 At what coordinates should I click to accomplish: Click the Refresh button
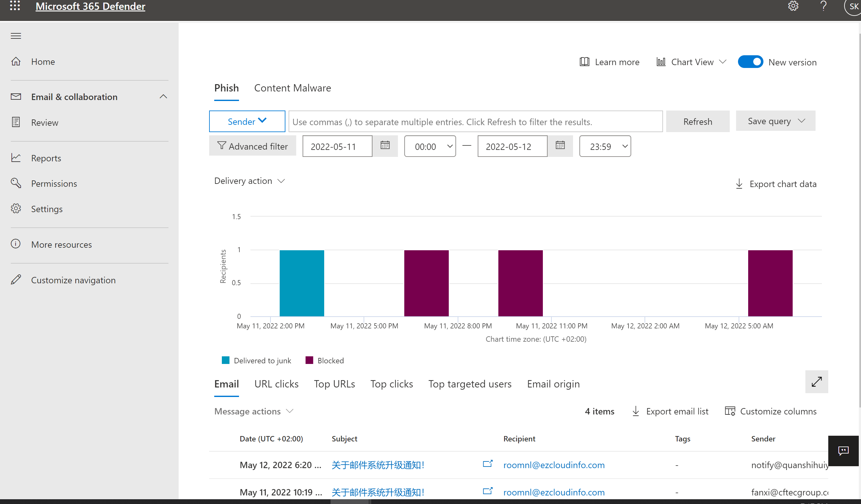pos(698,122)
